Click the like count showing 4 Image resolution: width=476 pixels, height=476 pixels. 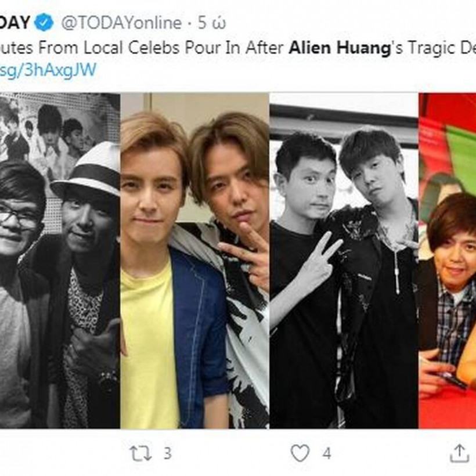pos(327,453)
